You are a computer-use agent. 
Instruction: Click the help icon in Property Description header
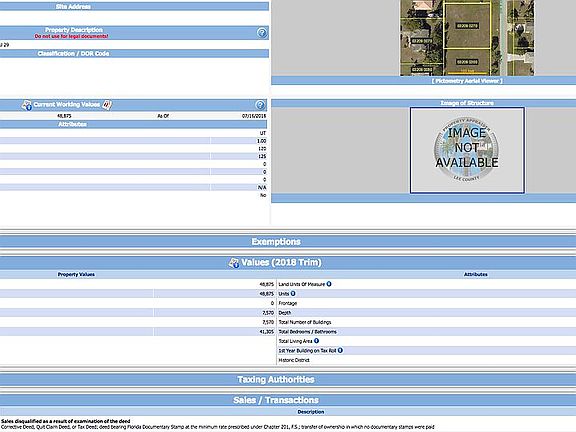tap(262, 33)
